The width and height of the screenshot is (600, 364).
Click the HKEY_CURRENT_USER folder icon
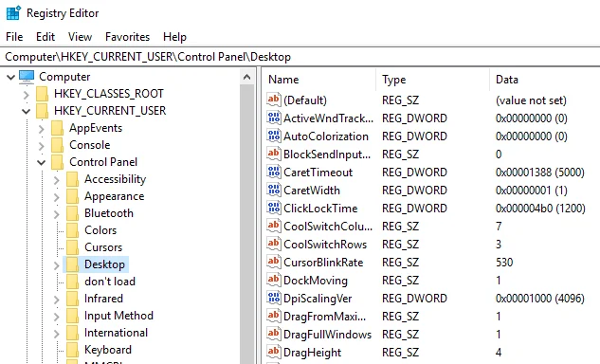[x=43, y=111]
